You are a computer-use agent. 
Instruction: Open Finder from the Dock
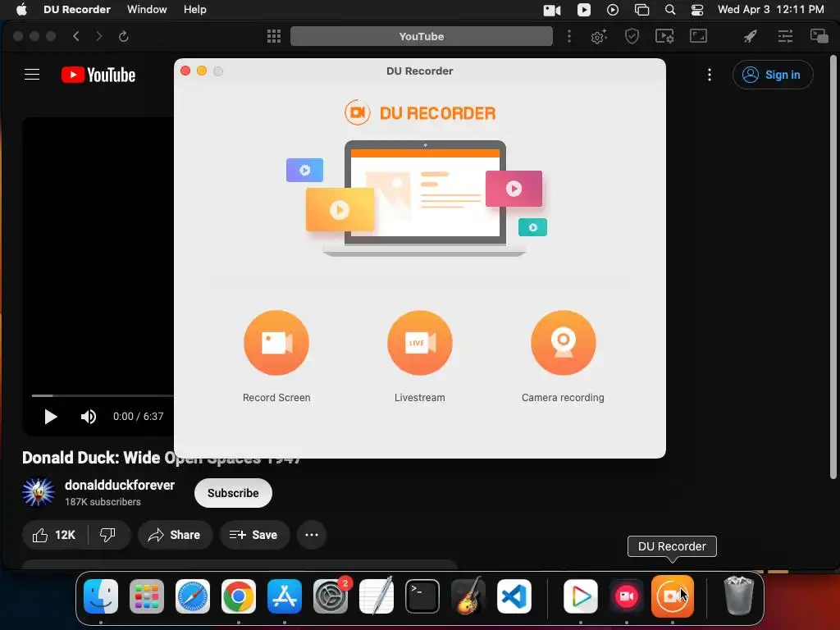pyautogui.click(x=101, y=596)
